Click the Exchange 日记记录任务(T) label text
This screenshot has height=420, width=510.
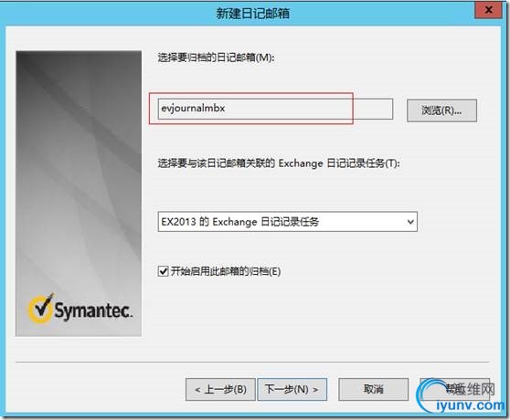coord(279,163)
